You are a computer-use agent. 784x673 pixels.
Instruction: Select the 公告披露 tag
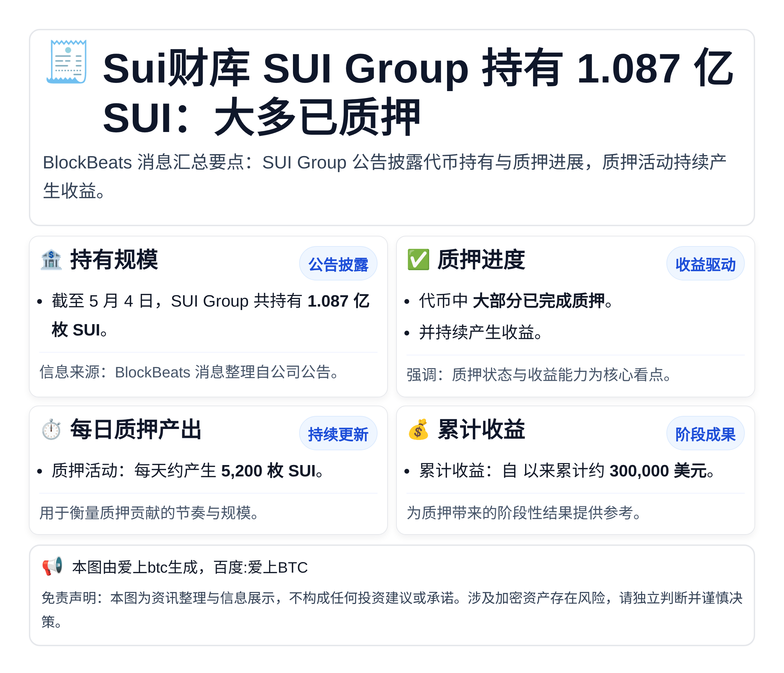338,264
